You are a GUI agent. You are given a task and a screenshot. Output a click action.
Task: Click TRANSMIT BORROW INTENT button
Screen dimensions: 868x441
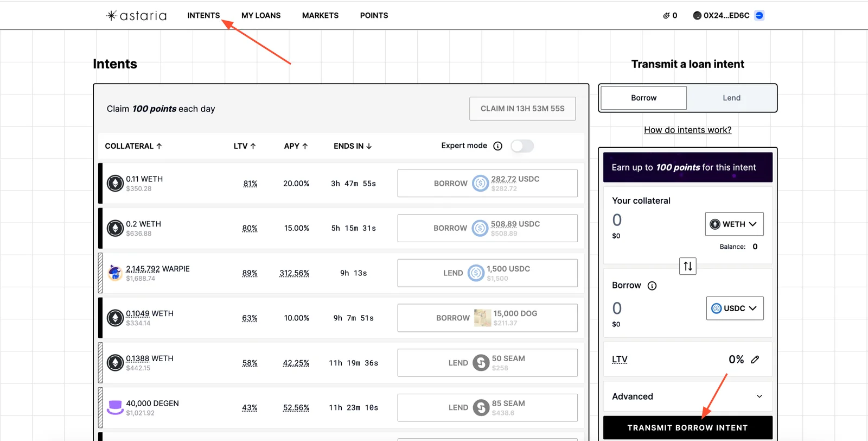tap(688, 428)
